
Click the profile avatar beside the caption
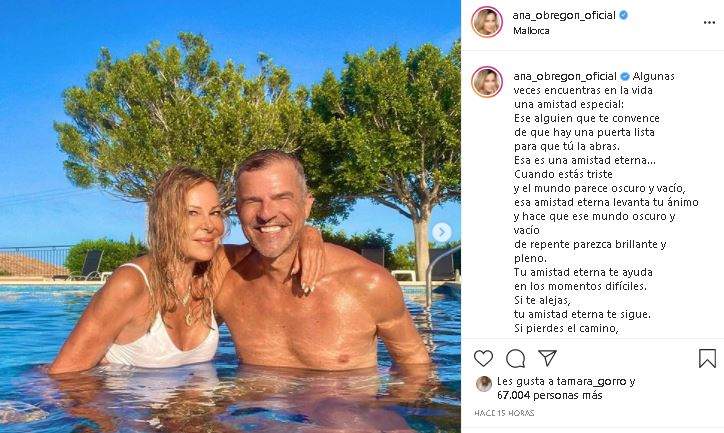pos(487,82)
